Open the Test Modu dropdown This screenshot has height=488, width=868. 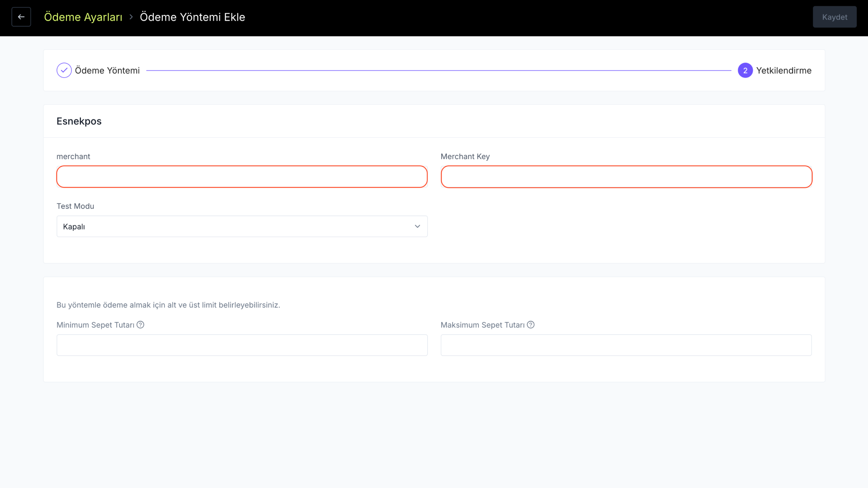(242, 226)
